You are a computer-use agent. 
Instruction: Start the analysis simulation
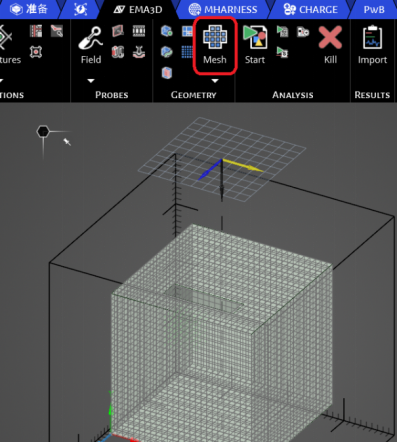pos(255,45)
